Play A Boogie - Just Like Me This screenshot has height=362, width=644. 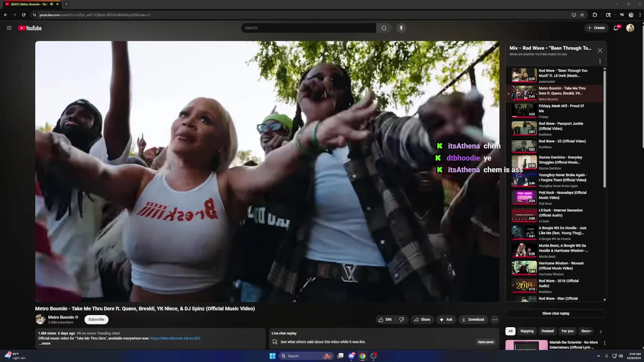click(x=555, y=232)
